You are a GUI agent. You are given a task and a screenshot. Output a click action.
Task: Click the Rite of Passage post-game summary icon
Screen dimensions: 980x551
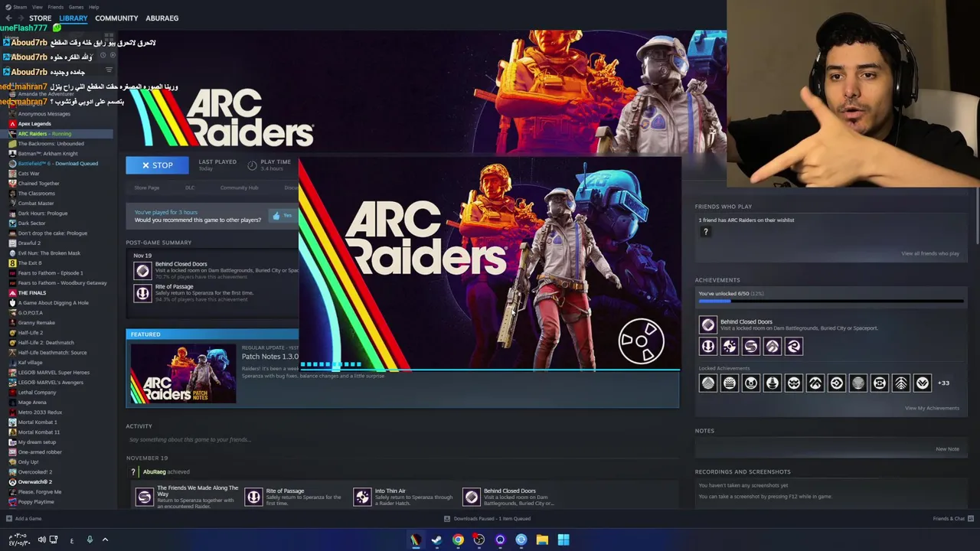click(x=142, y=293)
